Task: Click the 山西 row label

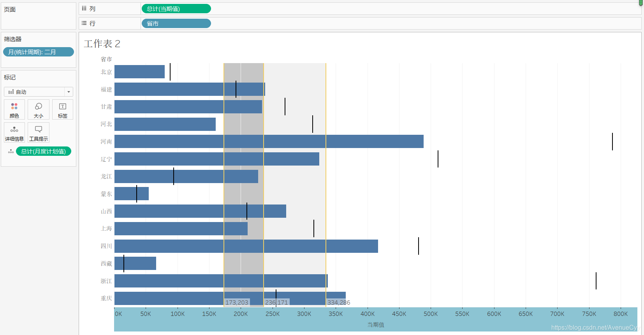Action: [x=106, y=212]
